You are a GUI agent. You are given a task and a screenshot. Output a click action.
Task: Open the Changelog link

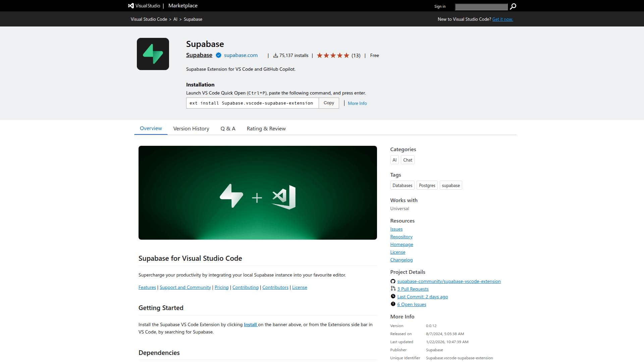tap(401, 260)
